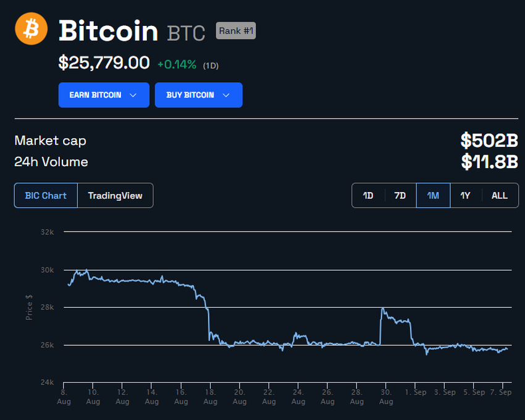This screenshot has width=525, height=420.
Task: Show the ALL price history view
Action: [x=499, y=195]
